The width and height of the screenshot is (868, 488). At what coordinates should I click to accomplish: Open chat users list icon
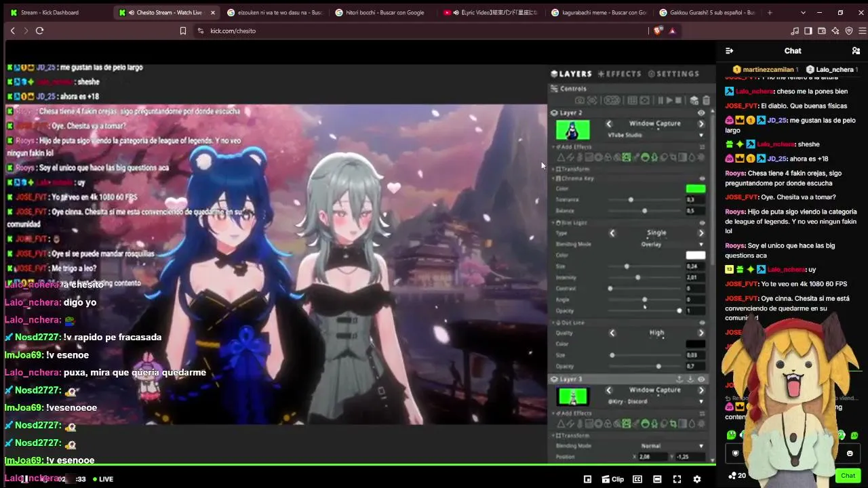856,51
